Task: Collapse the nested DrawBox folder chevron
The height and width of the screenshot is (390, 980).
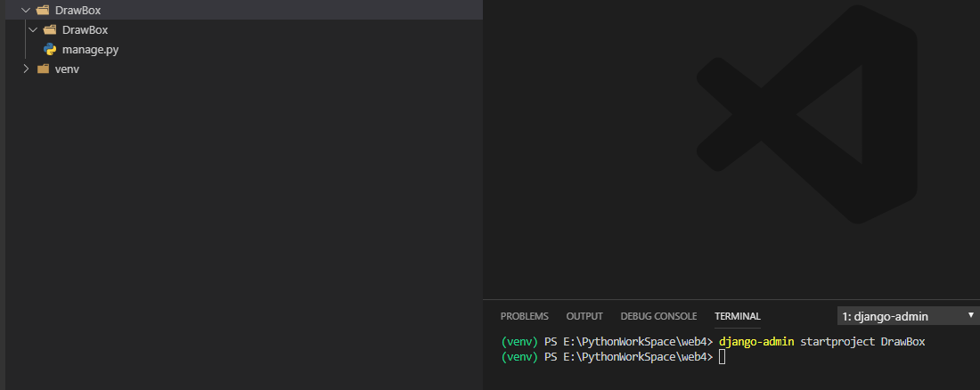Action: [x=33, y=29]
